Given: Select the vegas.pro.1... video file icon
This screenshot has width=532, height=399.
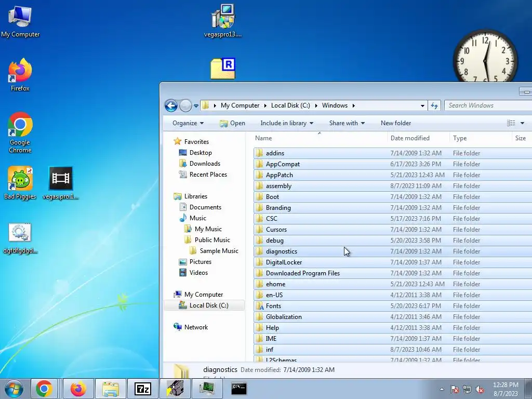Looking at the screenshot, I should click(x=61, y=183).
